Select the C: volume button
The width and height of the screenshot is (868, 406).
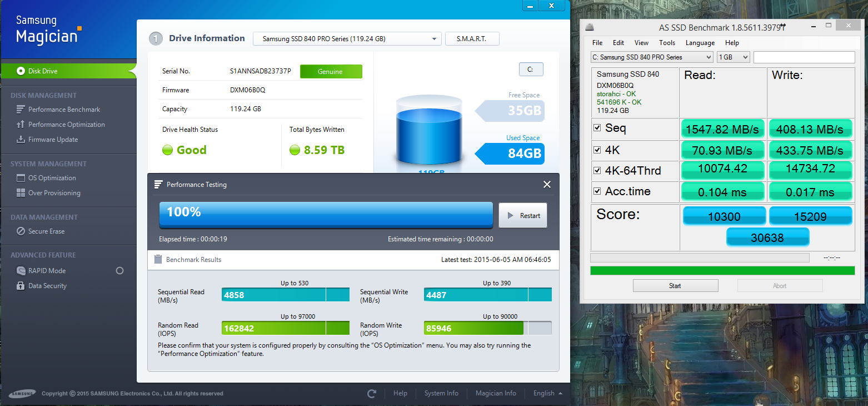[531, 70]
